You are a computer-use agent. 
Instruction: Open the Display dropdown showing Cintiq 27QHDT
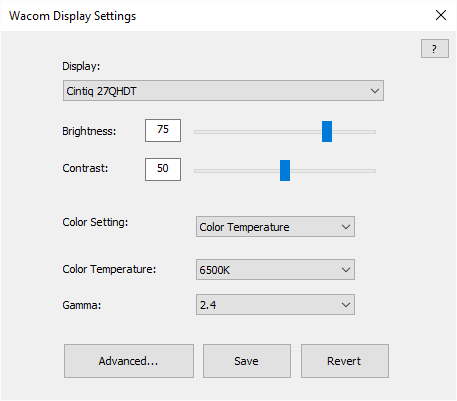[223, 90]
